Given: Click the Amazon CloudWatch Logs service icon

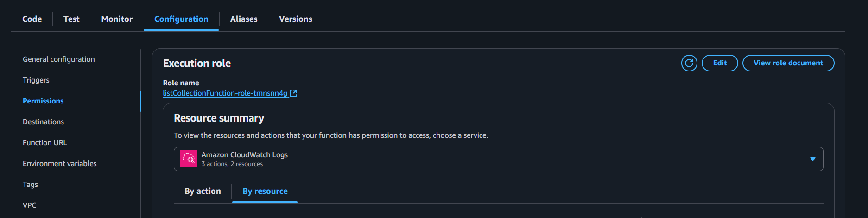Looking at the screenshot, I should click(x=189, y=159).
